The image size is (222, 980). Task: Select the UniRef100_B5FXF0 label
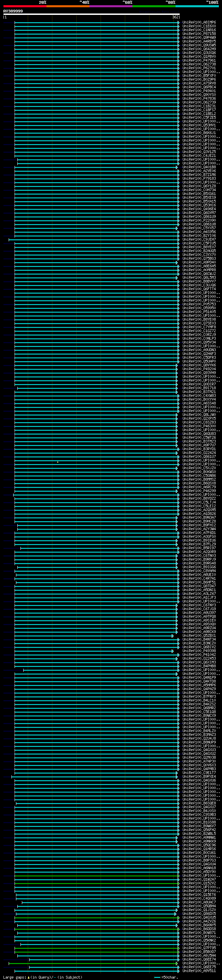(199, 76)
